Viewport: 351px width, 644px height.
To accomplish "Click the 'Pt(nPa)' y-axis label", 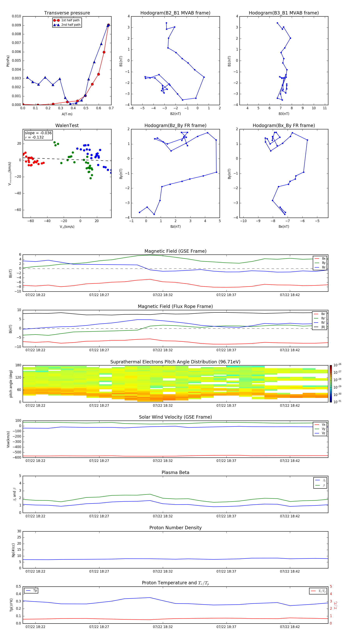I will [x=8, y=61].
